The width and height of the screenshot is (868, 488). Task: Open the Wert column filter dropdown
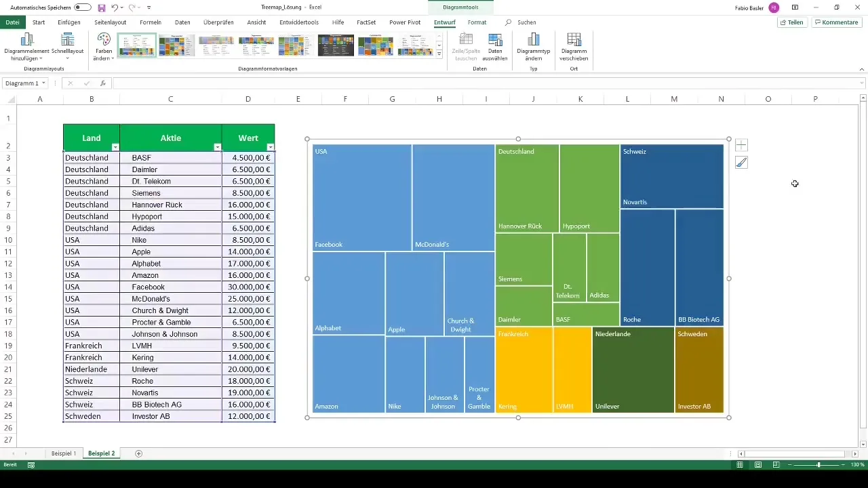click(271, 147)
